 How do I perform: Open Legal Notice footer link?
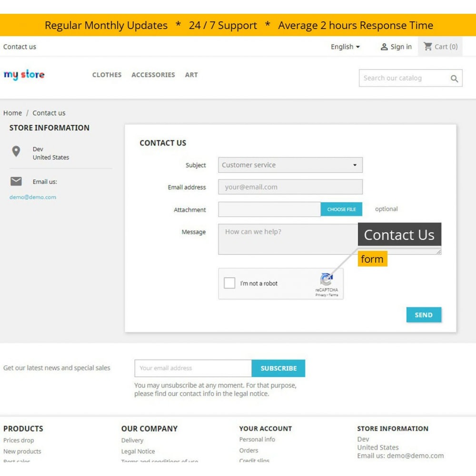tap(138, 451)
